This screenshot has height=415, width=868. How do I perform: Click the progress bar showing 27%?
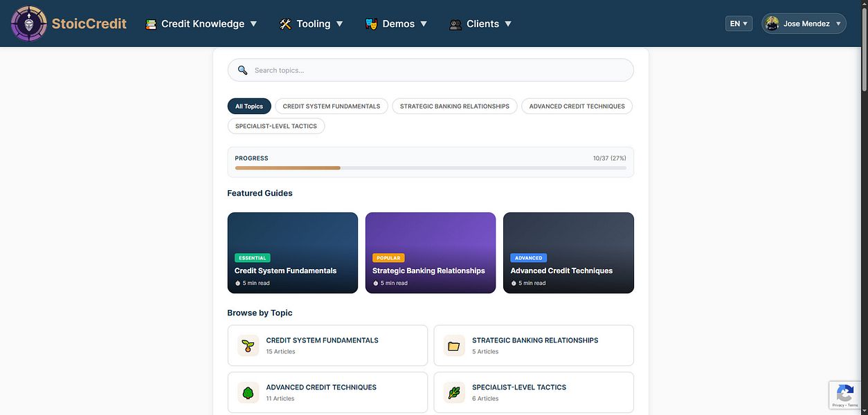[431, 167]
